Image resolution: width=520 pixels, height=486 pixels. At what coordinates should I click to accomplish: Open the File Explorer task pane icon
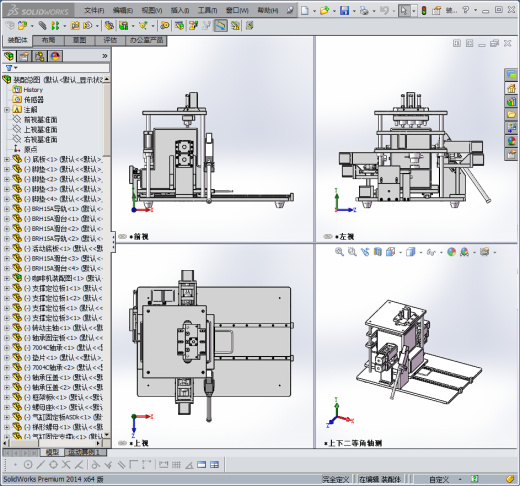[x=511, y=114]
